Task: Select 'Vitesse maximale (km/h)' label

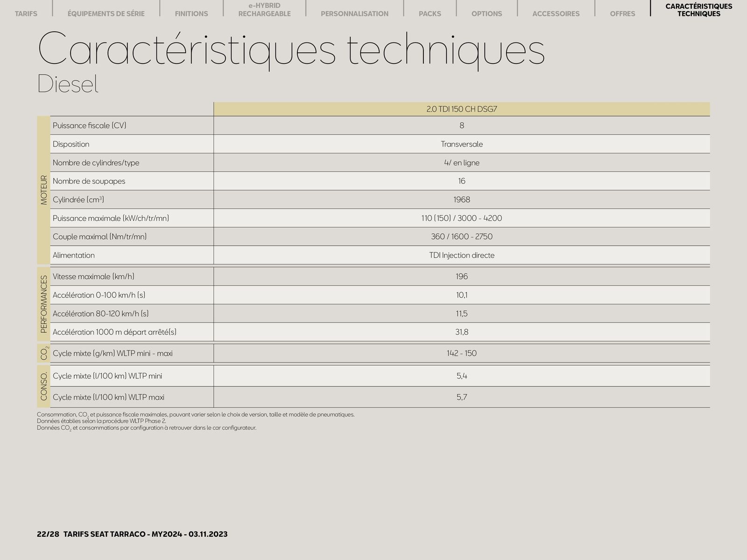Action: [93, 277]
